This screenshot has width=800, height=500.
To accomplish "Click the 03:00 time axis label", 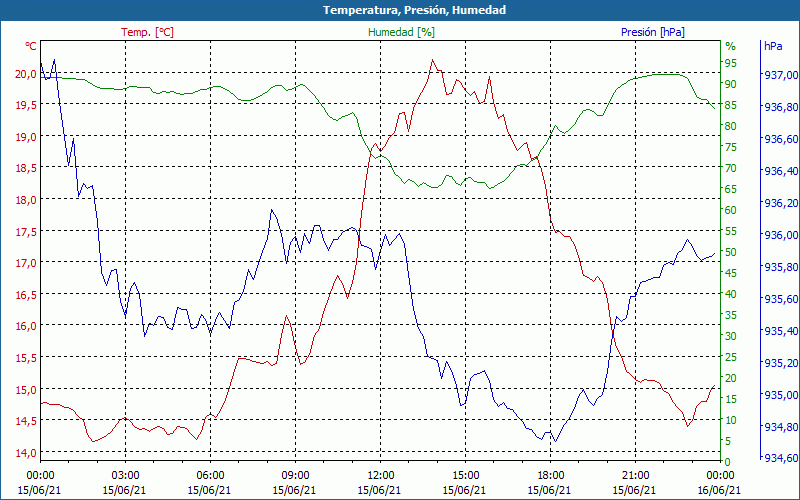I will click(x=125, y=475).
